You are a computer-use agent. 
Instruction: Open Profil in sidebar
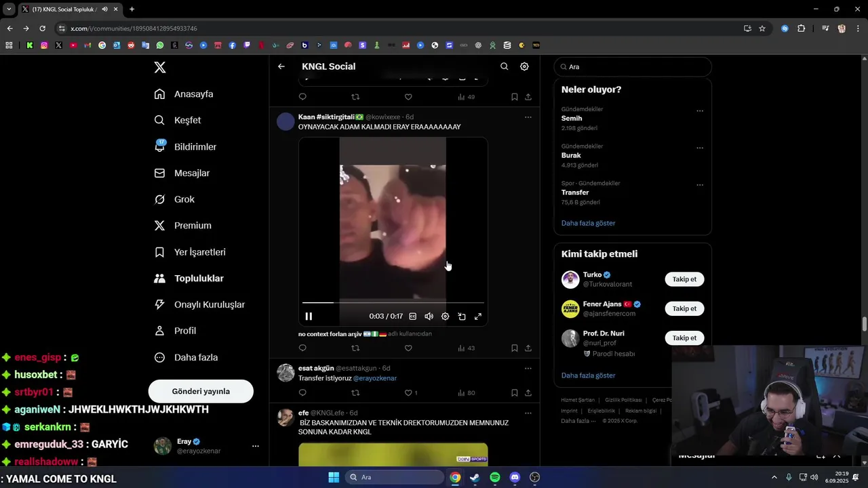coord(175,331)
